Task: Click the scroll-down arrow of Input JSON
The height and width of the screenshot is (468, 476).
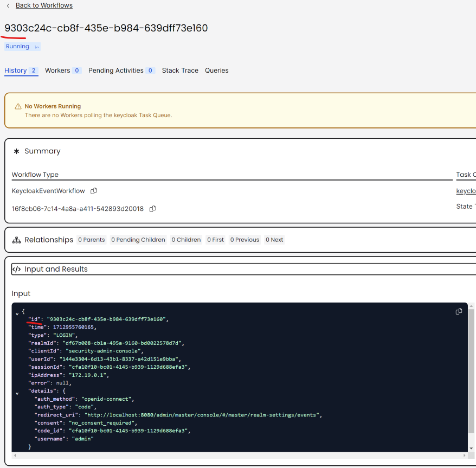Action: point(471,448)
